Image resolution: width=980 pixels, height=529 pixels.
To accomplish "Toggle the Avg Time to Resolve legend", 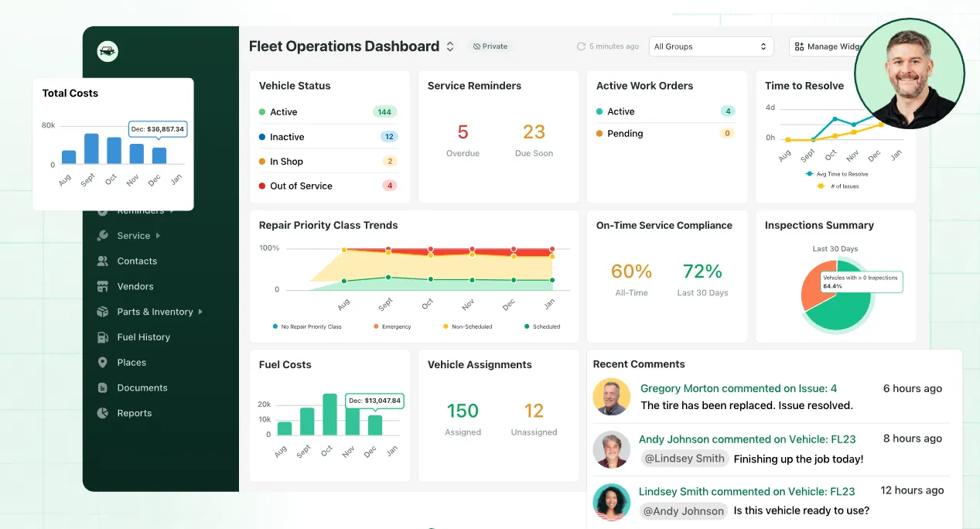I will (x=839, y=174).
